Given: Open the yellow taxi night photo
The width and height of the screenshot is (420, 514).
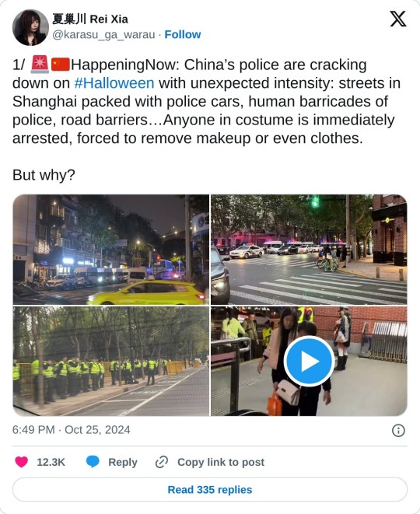Looking at the screenshot, I should pos(110,250).
